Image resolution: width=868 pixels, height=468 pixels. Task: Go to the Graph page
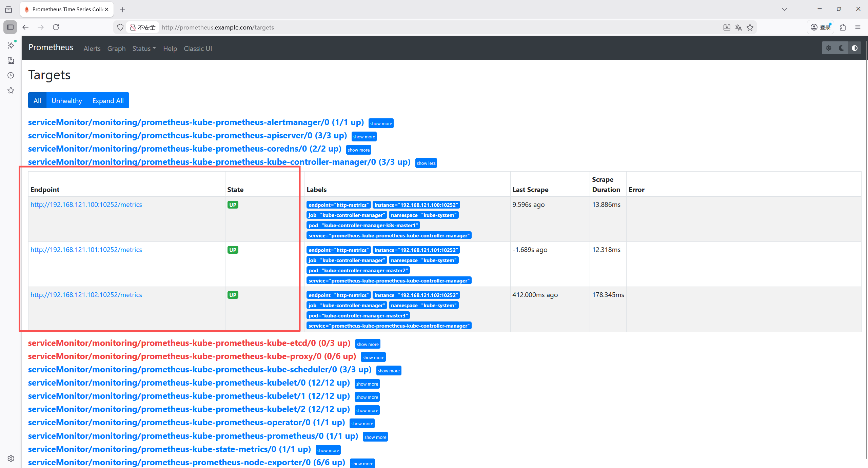pos(116,48)
